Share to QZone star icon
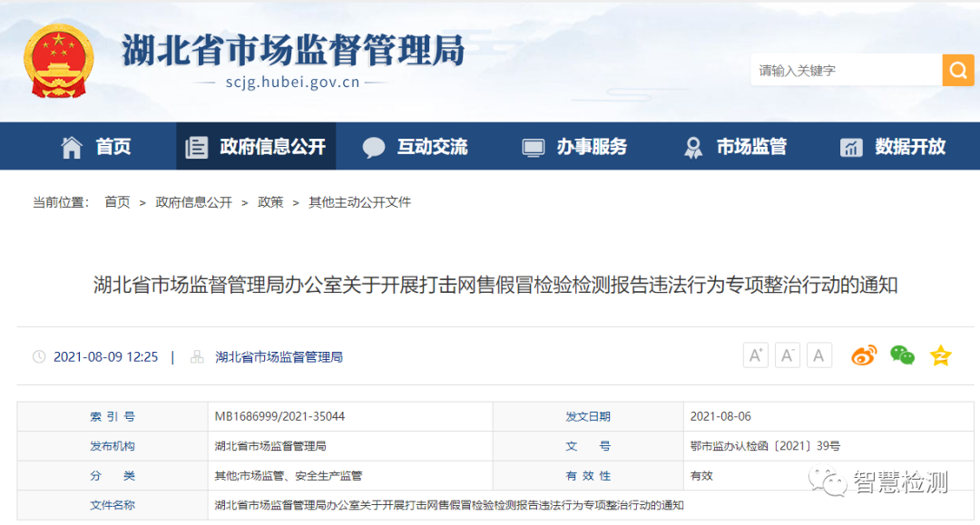This screenshot has width=980, height=525. (940, 355)
